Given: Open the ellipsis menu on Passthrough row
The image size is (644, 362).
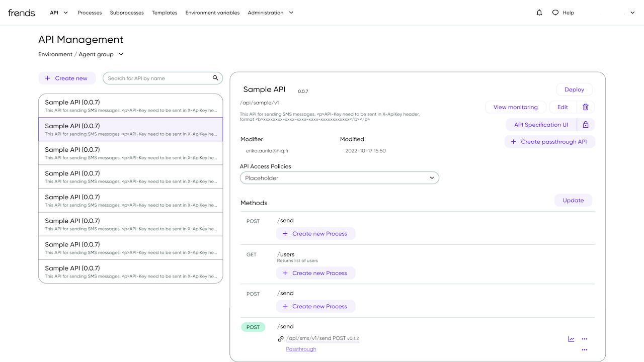Looking at the screenshot, I should (585, 349).
